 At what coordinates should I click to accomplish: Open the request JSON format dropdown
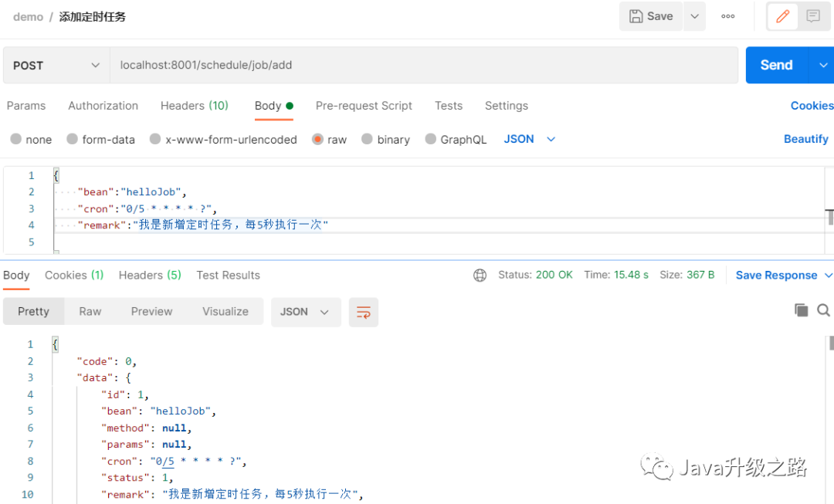(529, 139)
